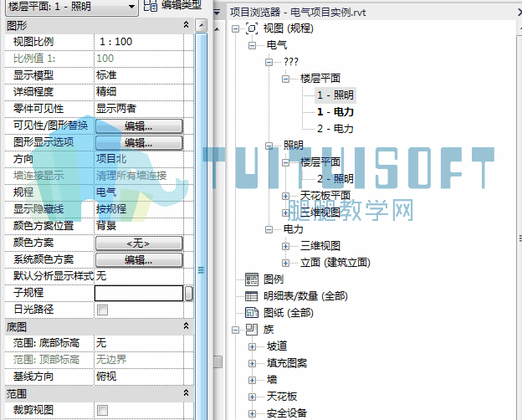Collapse the 照明 tree node

(x=269, y=146)
